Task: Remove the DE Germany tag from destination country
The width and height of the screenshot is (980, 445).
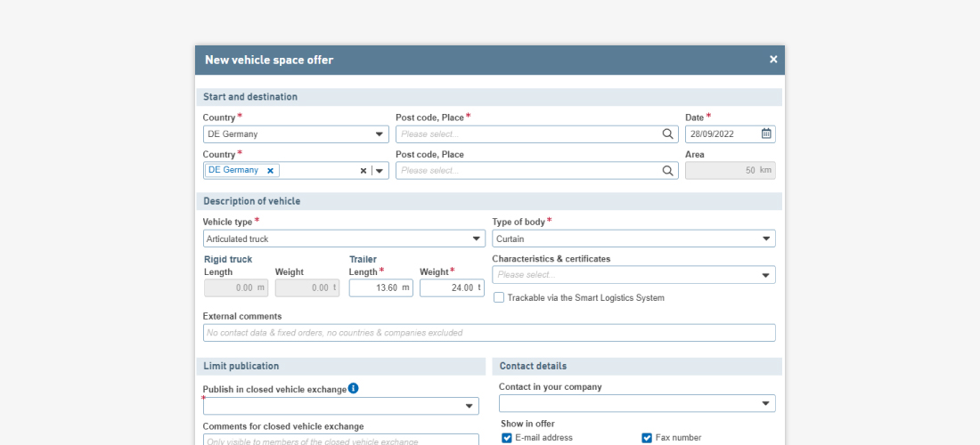Action: (270, 171)
